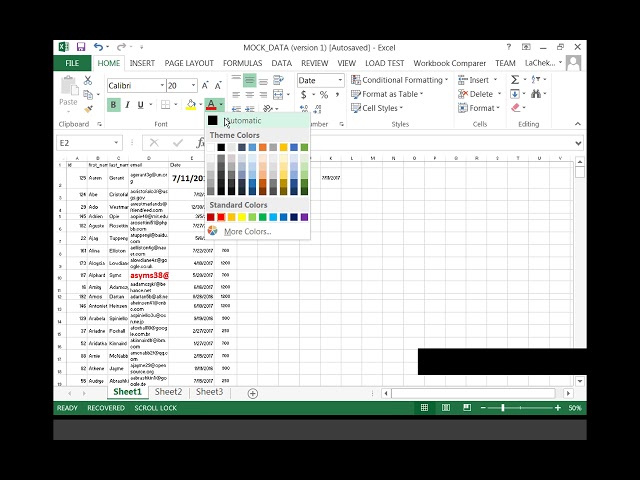Toggle Align Right horizontal alignment
Viewport: 640px width, 480px height.
263,94
